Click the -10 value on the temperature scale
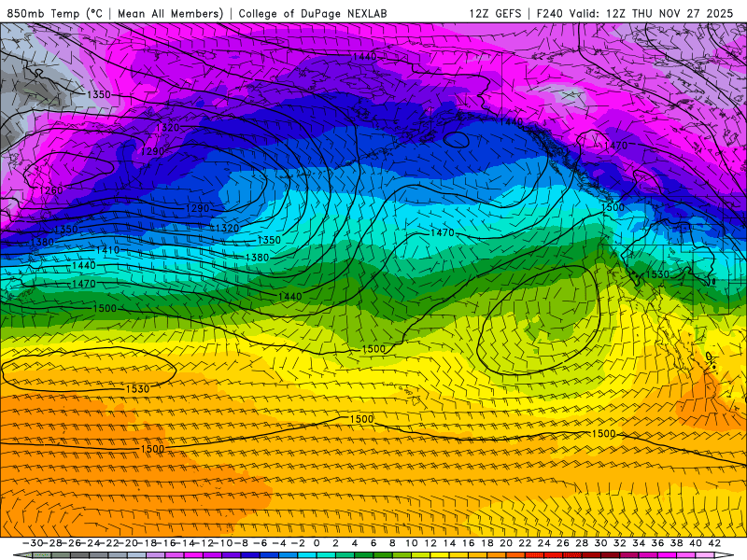 tap(222, 543)
